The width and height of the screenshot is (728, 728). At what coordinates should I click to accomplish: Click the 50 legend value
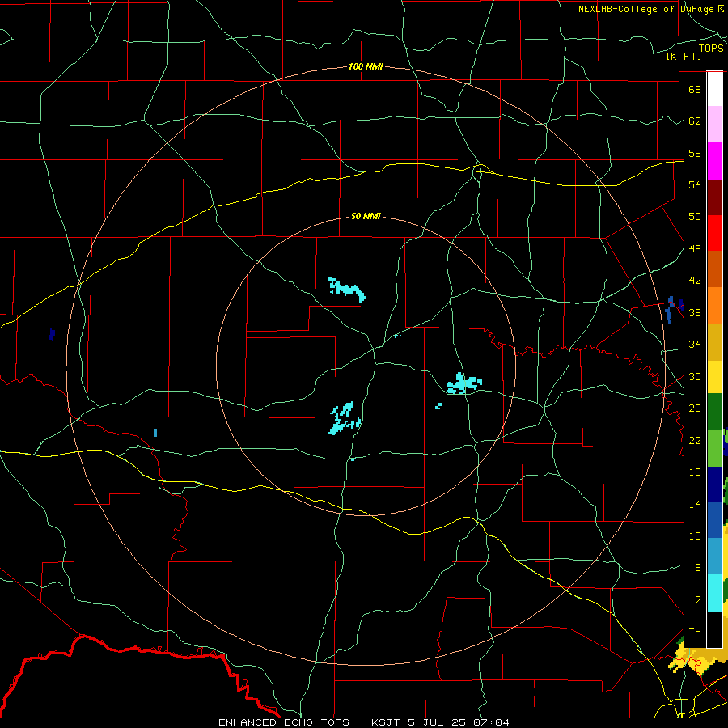[695, 216]
